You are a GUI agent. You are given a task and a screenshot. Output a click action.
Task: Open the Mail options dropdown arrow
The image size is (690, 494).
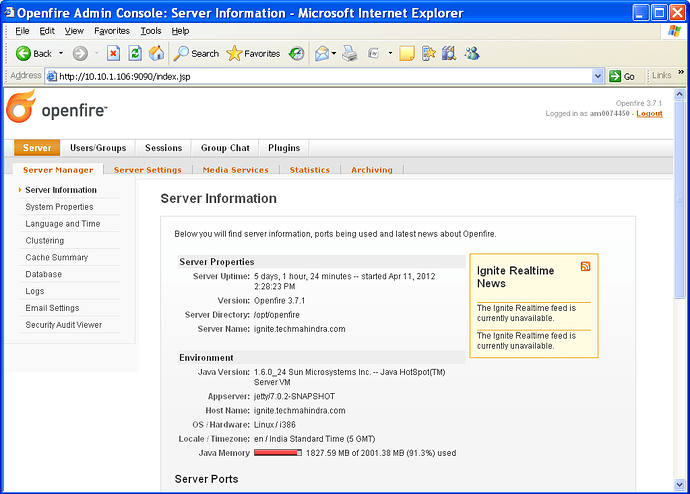[334, 54]
